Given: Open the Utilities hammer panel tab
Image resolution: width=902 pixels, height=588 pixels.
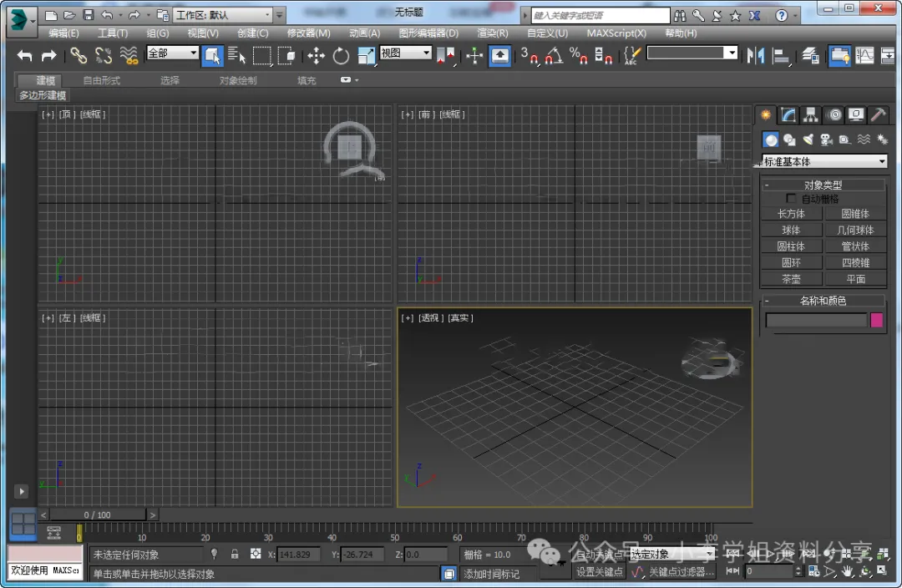Looking at the screenshot, I should pos(879,115).
